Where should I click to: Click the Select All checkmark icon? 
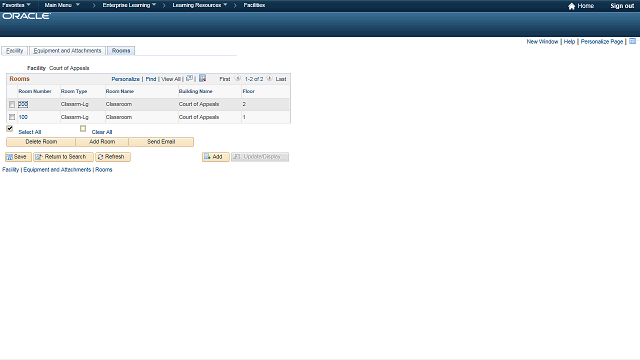(10, 129)
